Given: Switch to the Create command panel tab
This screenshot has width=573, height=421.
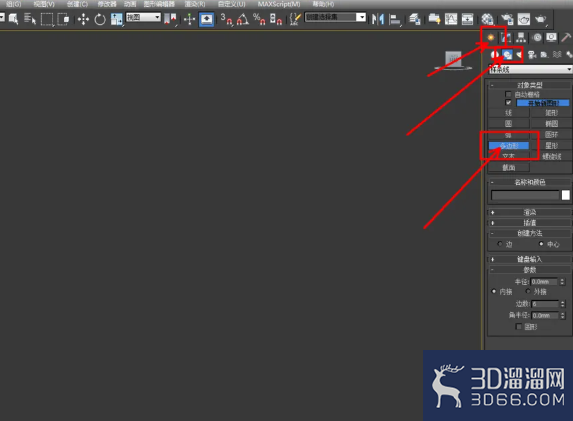Looking at the screenshot, I should click(491, 37).
